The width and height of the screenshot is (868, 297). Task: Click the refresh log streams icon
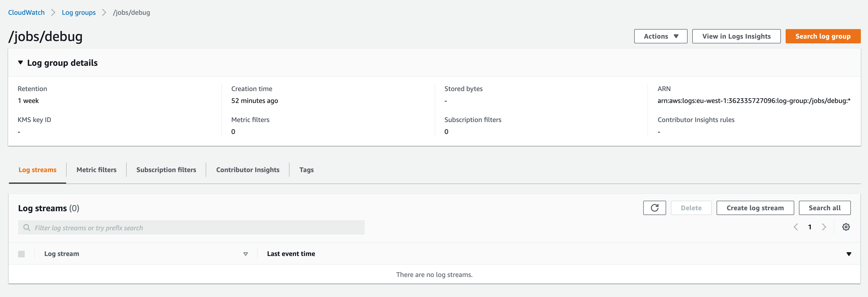coord(654,208)
